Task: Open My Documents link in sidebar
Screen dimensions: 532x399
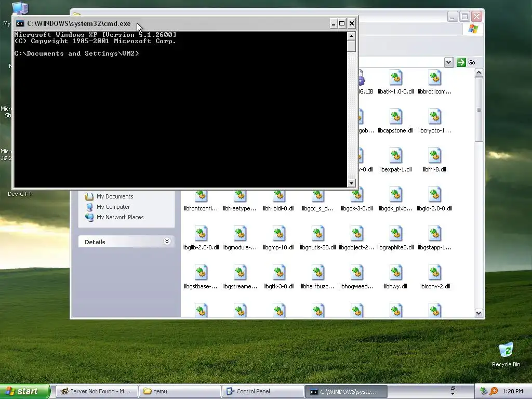Action: pos(115,196)
